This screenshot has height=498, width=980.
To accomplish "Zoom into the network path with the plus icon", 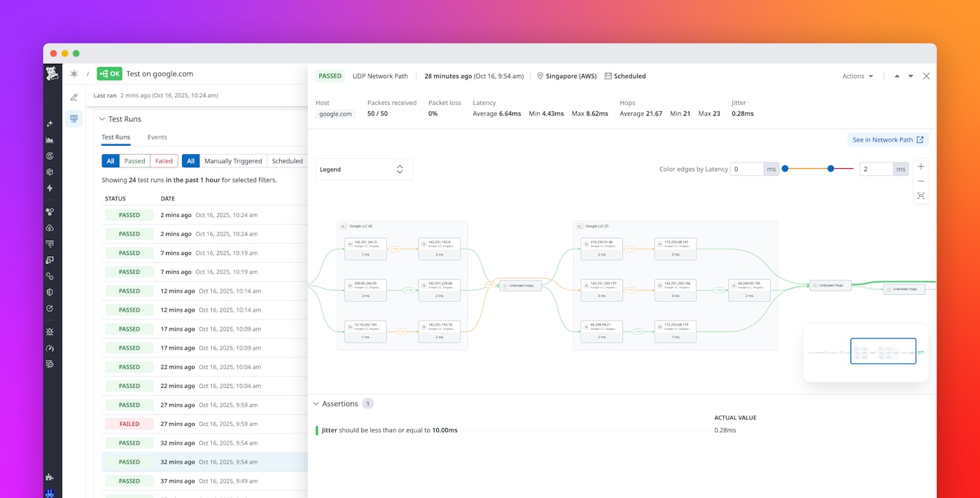I will point(920,167).
